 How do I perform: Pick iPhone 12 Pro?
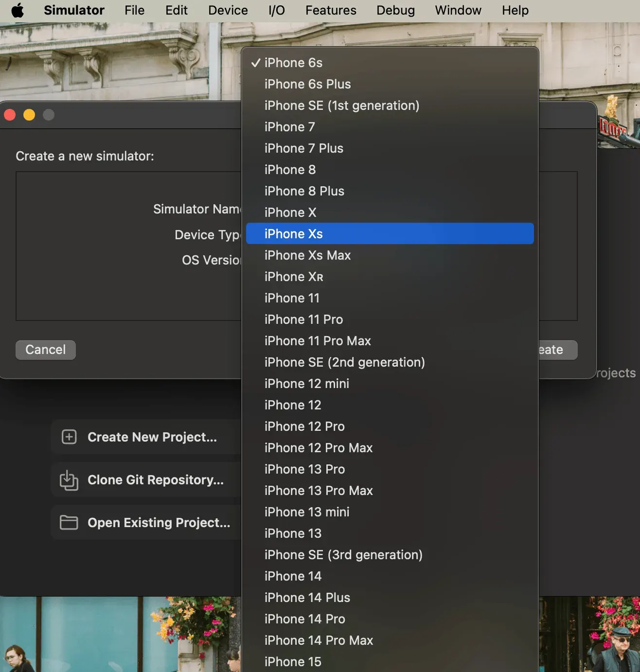(x=390, y=426)
